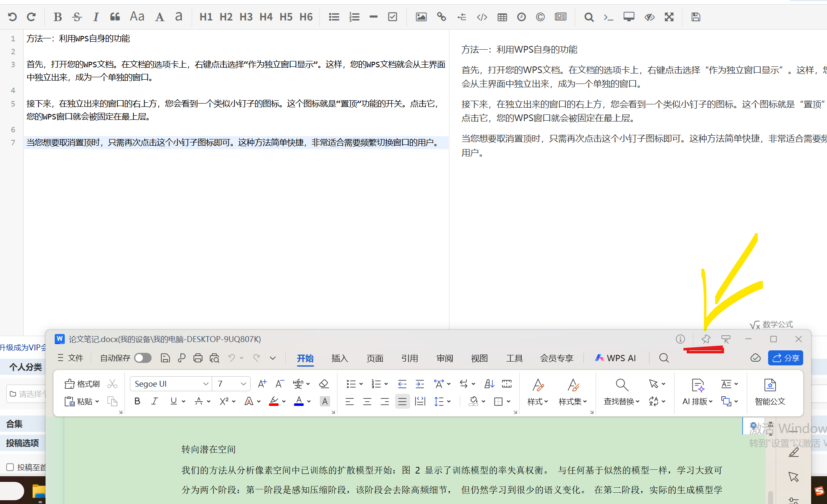The height and width of the screenshot is (504, 827).
Task: Click the Format Painter button in WPS
Action: coord(82,384)
